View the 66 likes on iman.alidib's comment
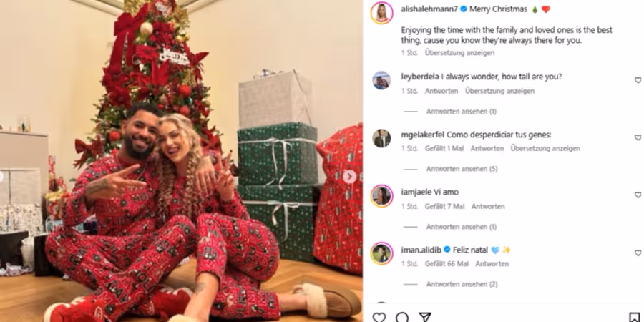644x322 pixels. coord(447,263)
